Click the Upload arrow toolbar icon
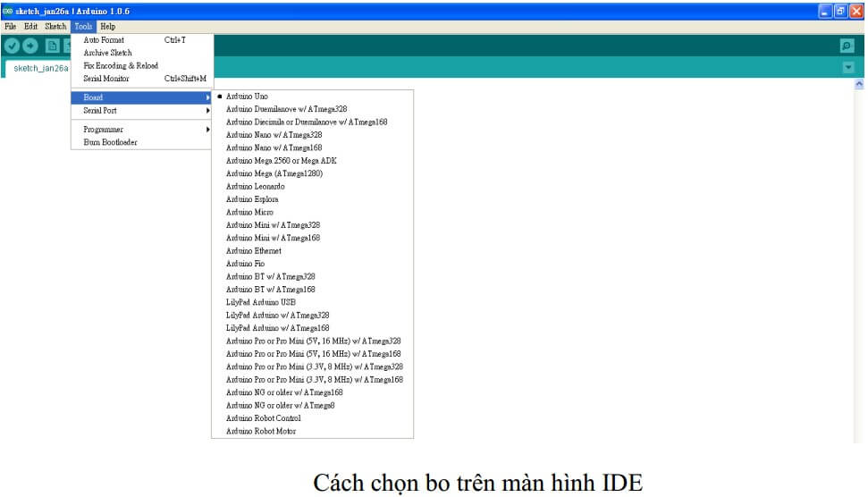This screenshot has width=868, height=497. [x=30, y=46]
